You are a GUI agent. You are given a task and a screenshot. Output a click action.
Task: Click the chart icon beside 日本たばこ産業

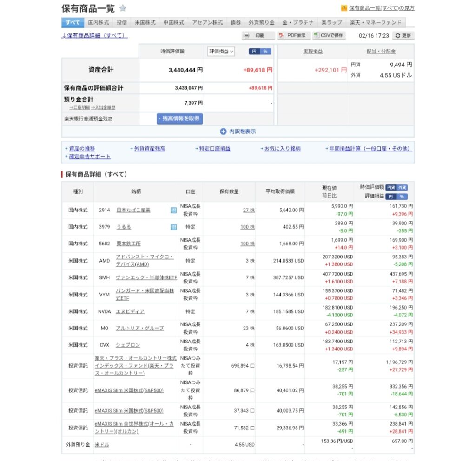click(x=173, y=210)
